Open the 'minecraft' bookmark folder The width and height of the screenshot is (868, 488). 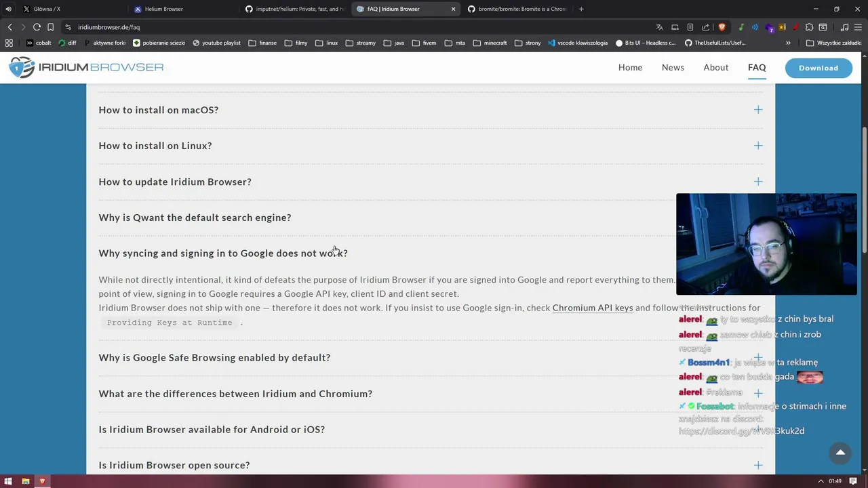click(x=490, y=43)
